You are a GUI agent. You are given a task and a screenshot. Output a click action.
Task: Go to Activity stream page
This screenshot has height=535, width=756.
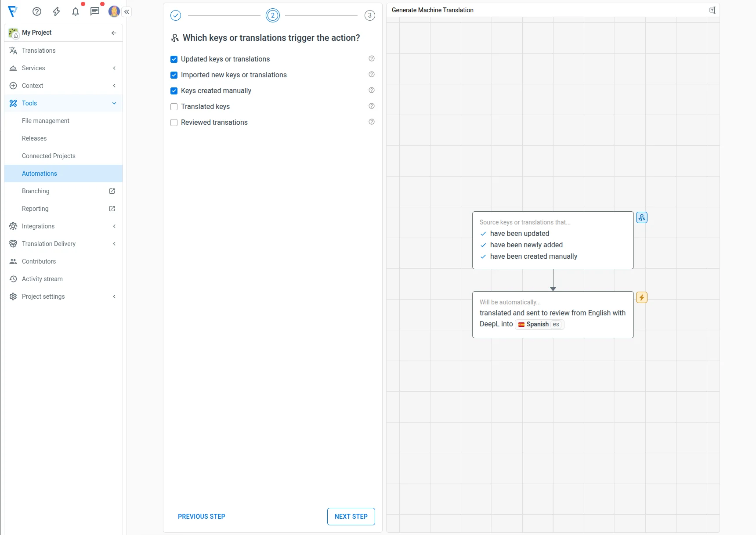click(42, 279)
